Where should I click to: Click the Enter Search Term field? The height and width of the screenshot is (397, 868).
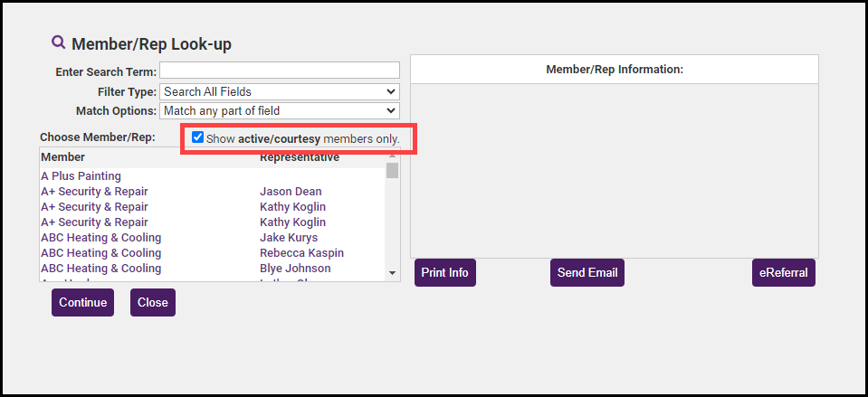[279, 71]
